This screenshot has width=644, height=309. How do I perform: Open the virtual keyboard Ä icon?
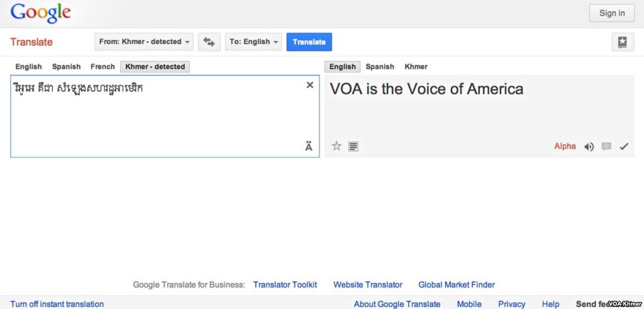pyautogui.click(x=308, y=147)
